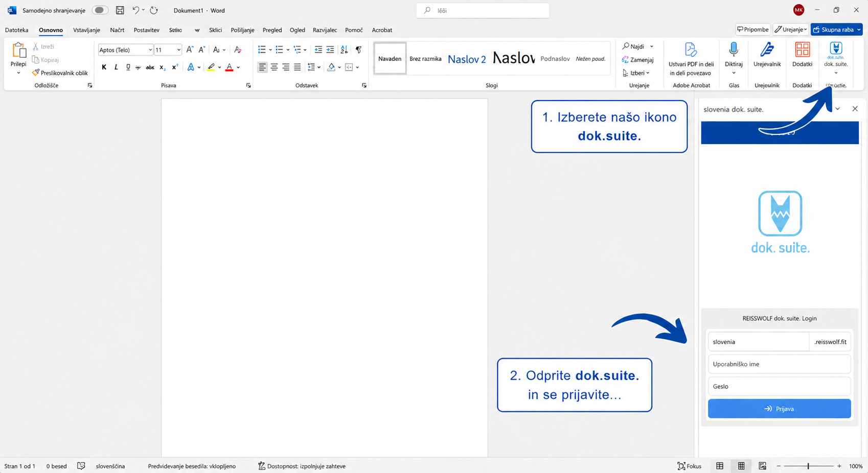This screenshot has height=473, width=868.
Task: Expand the Prilepi paste options arrow
Action: (x=18, y=73)
